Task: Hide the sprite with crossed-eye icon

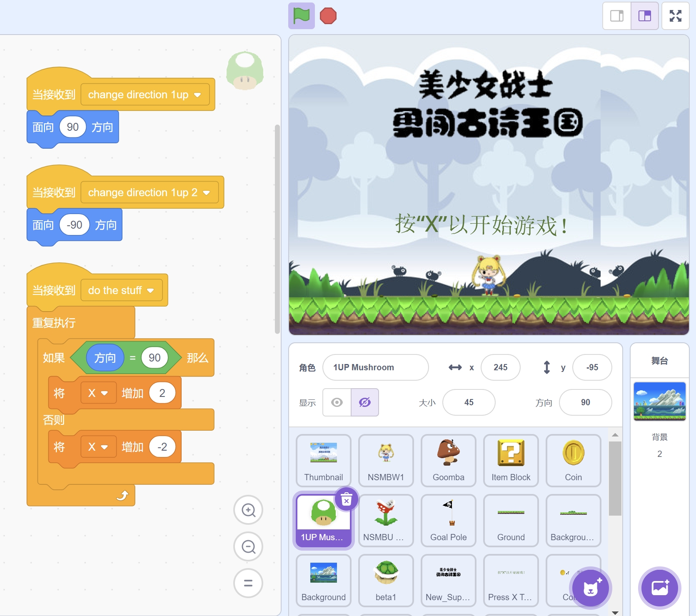Action: click(x=364, y=402)
